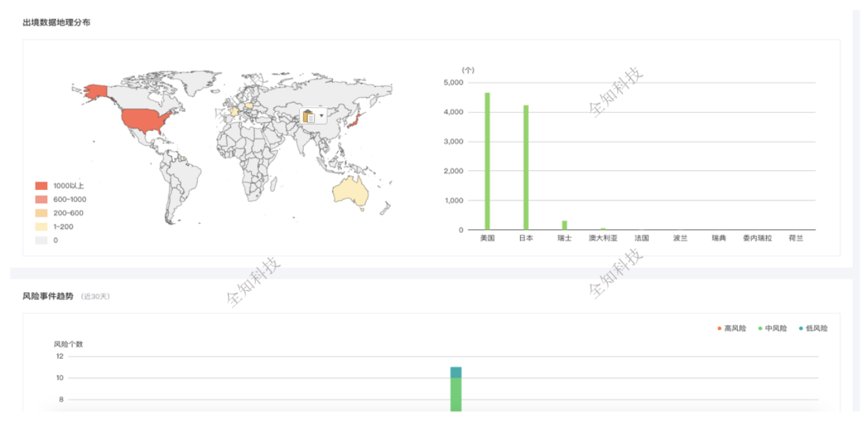Click the 2,000 y-axis value
The width and height of the screenshot is (868, 428).
452,171
